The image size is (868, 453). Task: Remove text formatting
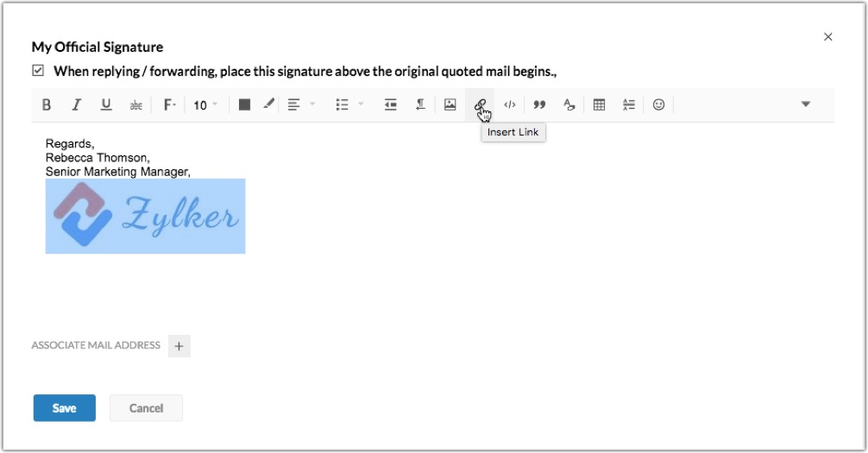coord(569,104)
